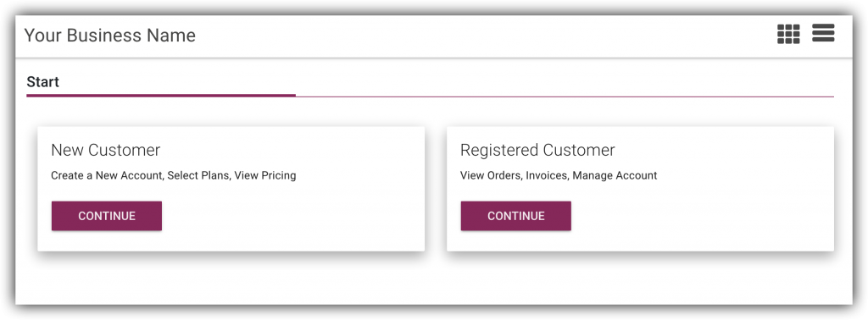Click the thin purple line right of Start underline
The image size is (868, 320).
coord(565,97)
